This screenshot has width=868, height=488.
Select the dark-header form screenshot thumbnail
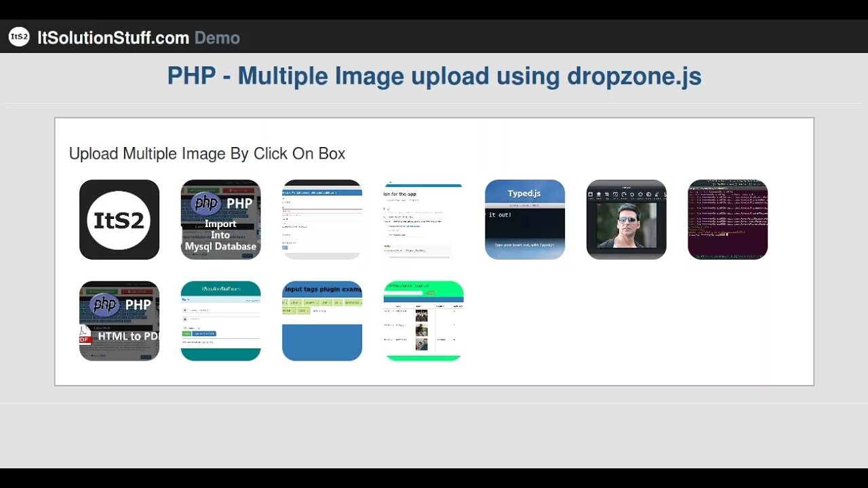[322, 220]
